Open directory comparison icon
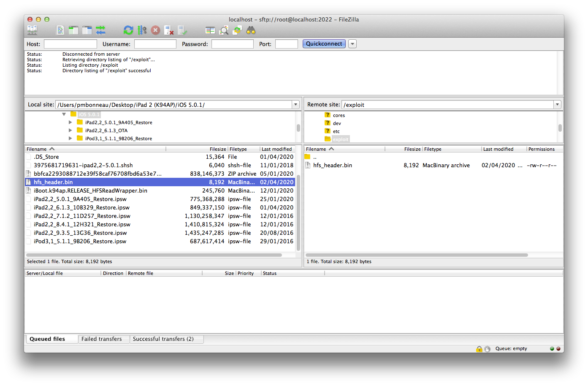This screenshot has width=588, height=386. point(224,30)
